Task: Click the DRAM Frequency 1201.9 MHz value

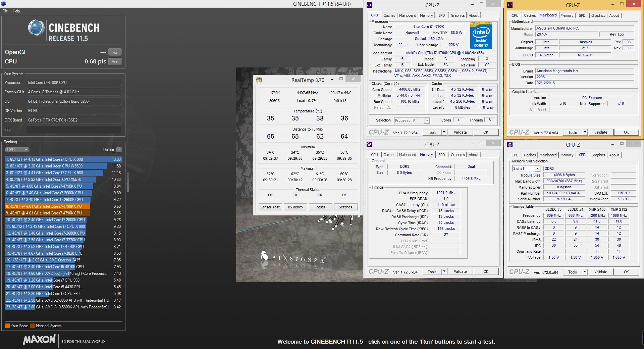Action: [446, 193]
